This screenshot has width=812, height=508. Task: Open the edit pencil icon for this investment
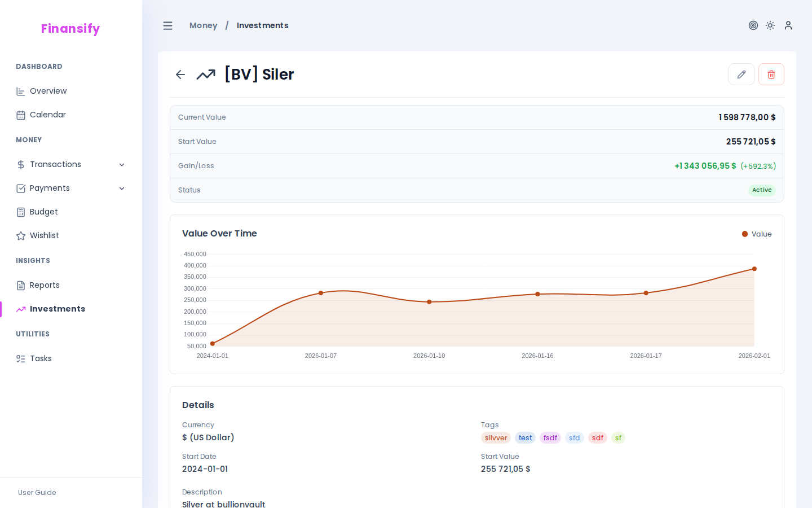coord(741,74)
